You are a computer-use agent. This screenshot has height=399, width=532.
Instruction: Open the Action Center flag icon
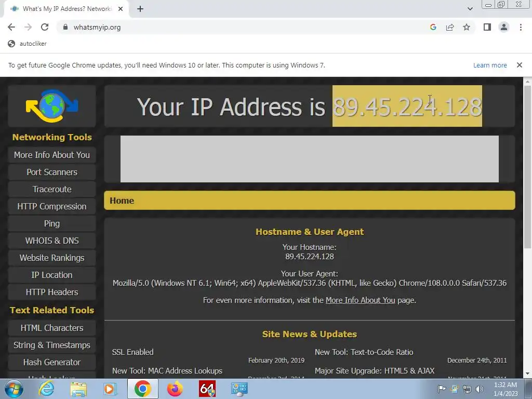point(442,389)
